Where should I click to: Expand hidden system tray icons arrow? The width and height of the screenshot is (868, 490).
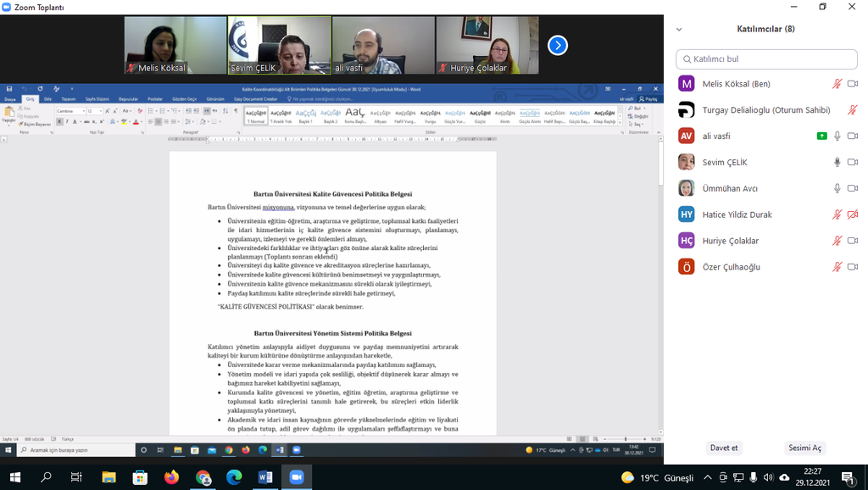point(708,477)
